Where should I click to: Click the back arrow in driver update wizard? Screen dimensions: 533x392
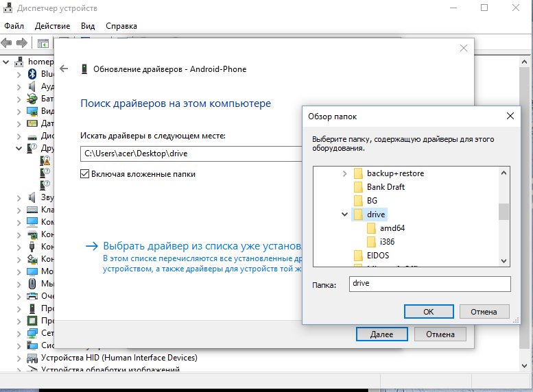[x=64, y=69]
